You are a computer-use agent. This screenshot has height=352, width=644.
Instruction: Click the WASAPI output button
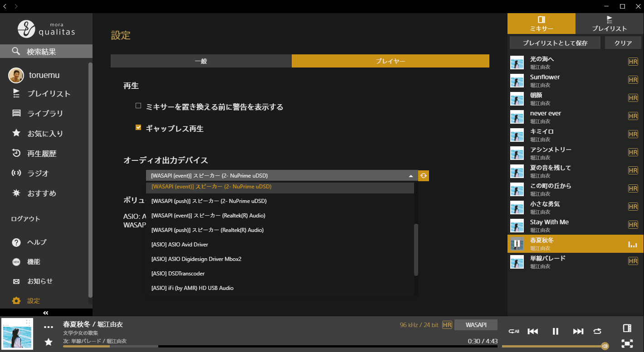(x=476, y=325)
